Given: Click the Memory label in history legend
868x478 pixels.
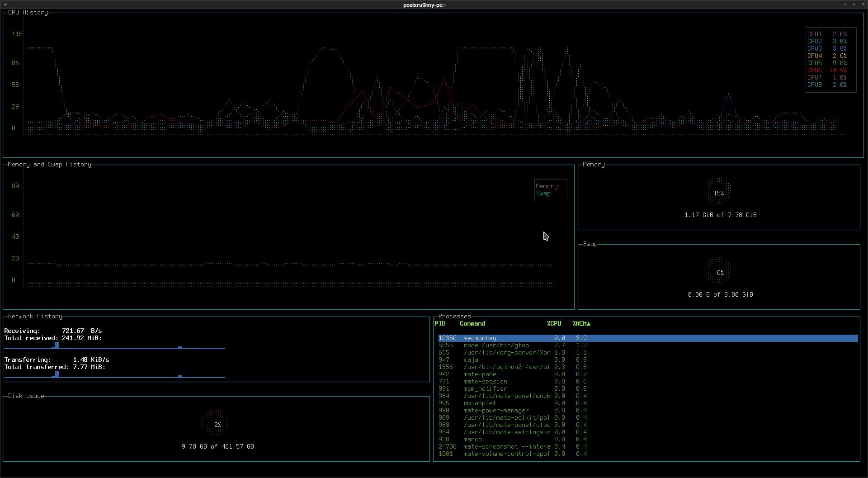Looking at the screenshot, I should click(x=547, y=186).
